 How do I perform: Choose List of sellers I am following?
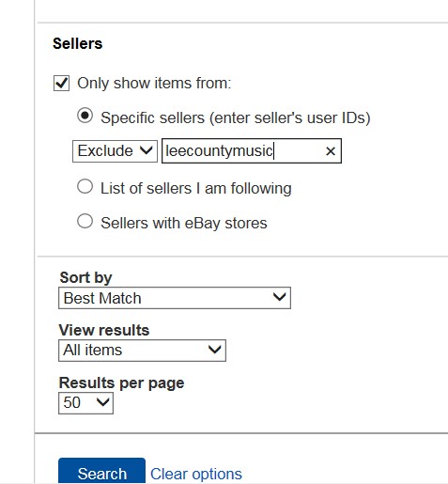coord(85,187)
